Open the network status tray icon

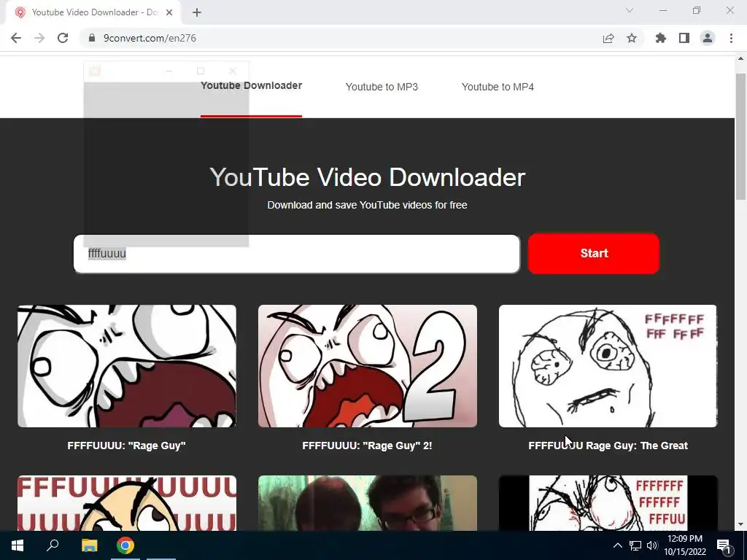(x=635, y=545)
